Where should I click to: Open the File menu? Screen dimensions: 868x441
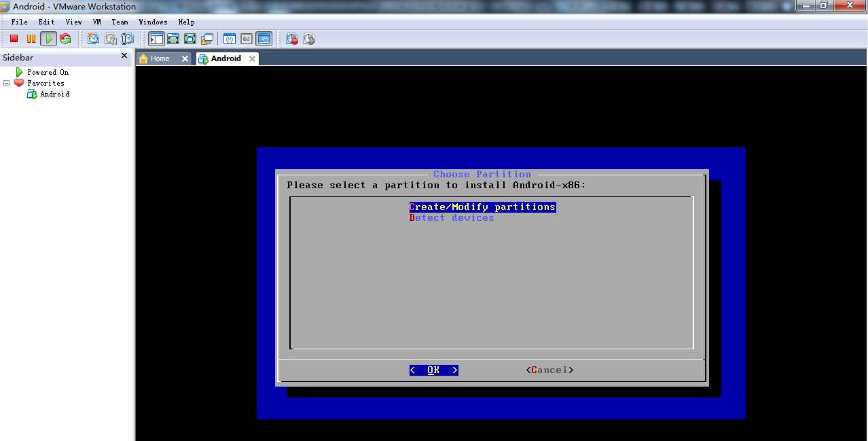point(19,22)
